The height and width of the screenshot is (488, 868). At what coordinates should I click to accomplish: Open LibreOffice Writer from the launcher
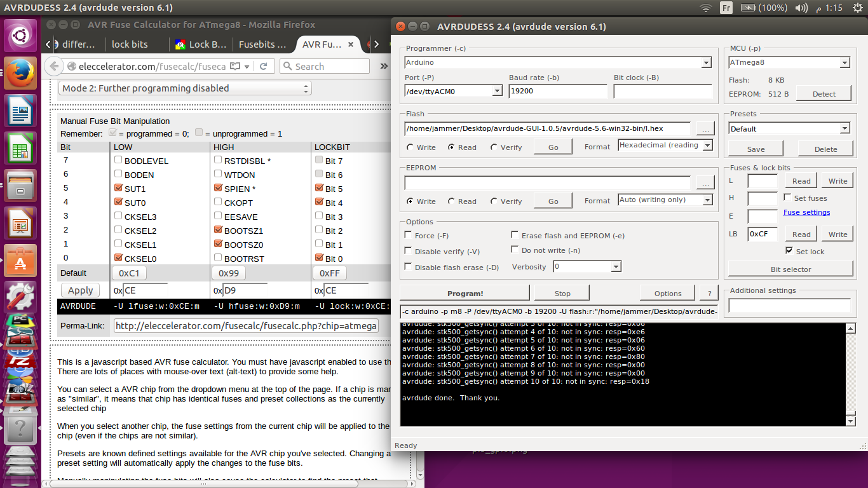click(20, 112)
